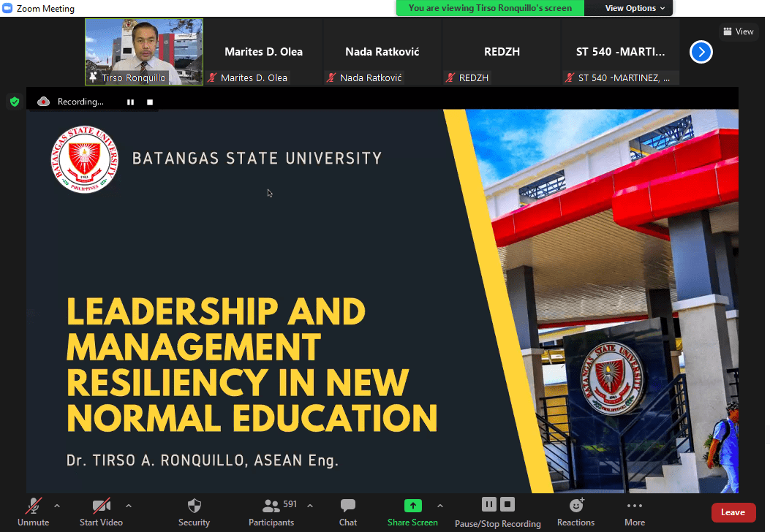The image size is (770, 532).
Task: Click the green encryption shield icon
Action: [15, 102]
